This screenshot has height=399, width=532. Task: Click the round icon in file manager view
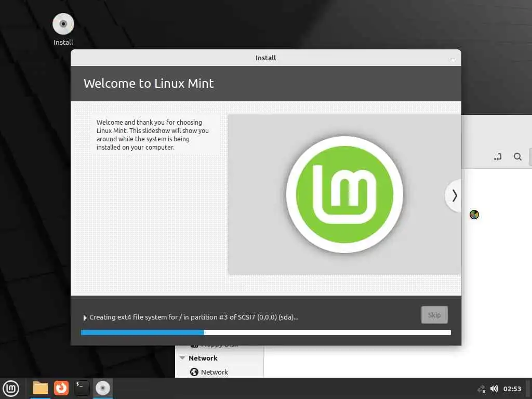point(474,215)
